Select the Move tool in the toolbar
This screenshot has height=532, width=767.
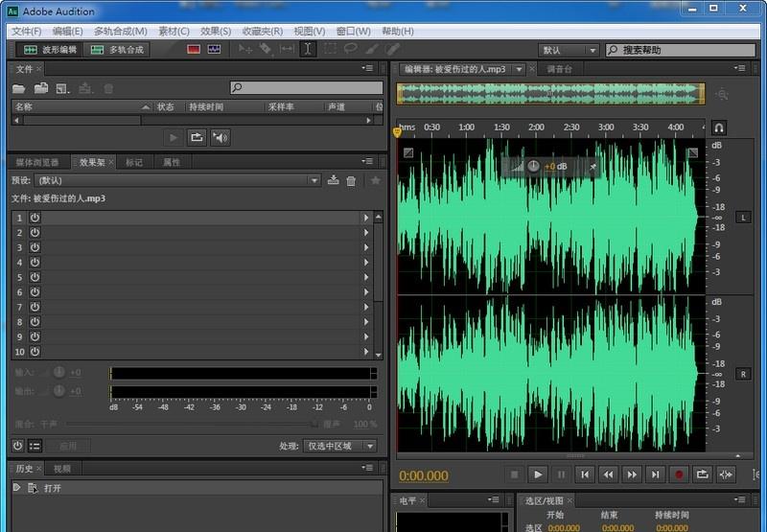pyautogui.click(x=245, y=49)
